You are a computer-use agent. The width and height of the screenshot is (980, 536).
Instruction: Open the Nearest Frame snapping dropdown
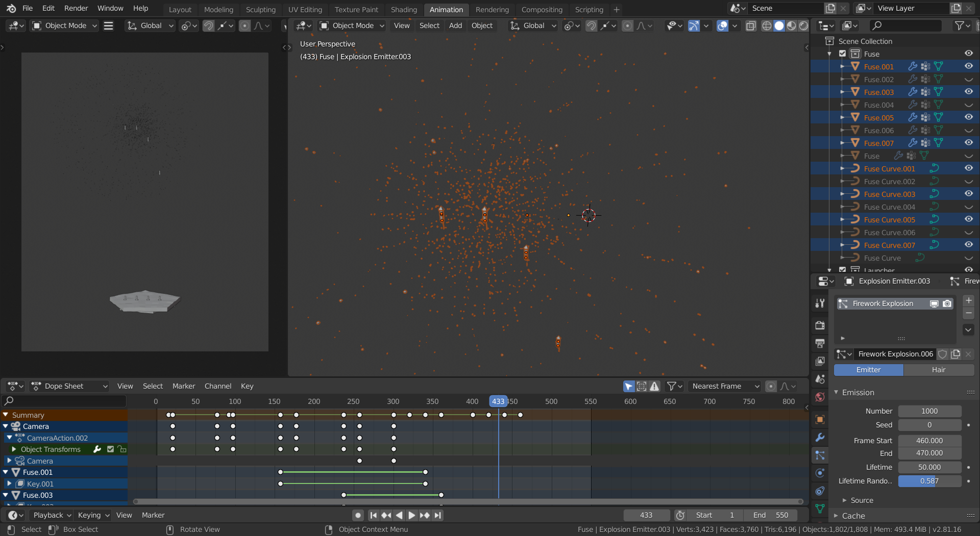pos(724,386)
